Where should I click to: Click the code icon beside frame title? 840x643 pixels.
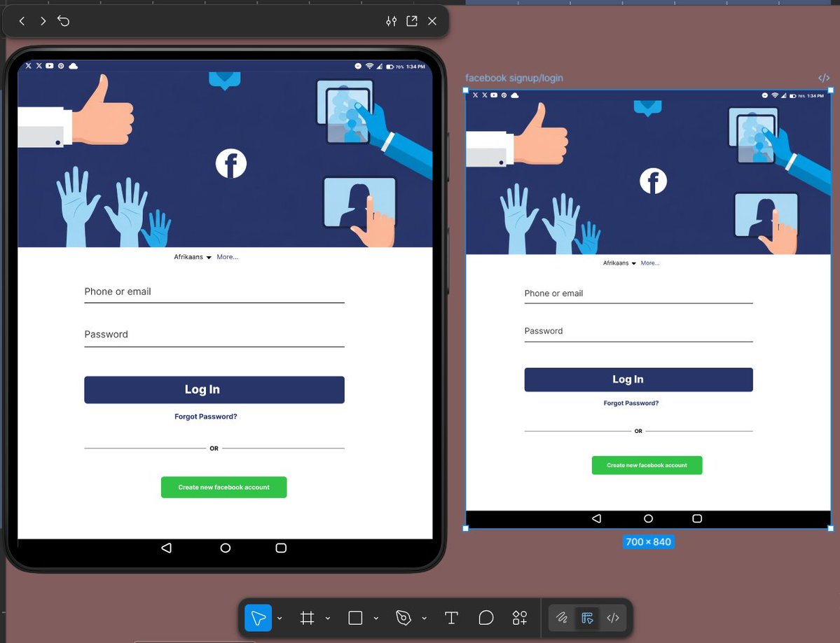tap(824, 78)
